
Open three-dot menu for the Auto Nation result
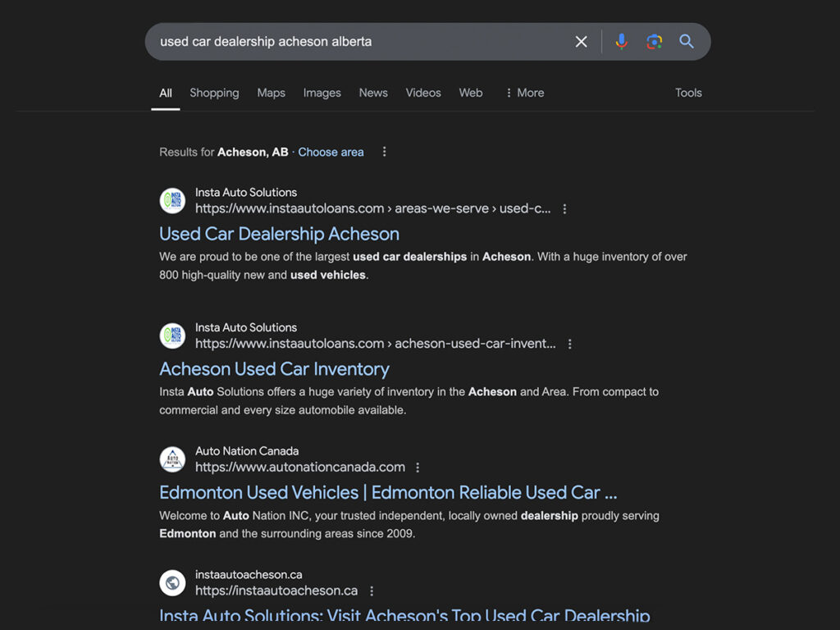[418, 467]
